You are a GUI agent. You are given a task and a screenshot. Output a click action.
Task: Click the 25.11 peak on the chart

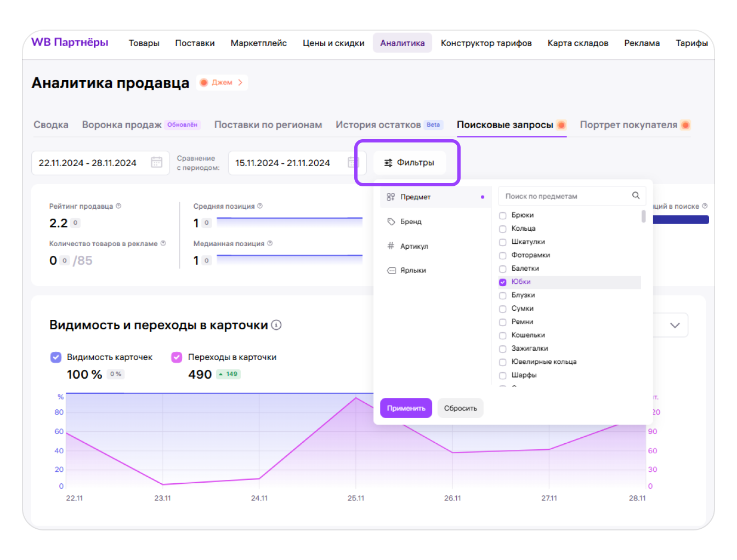[x=356, y=397]
